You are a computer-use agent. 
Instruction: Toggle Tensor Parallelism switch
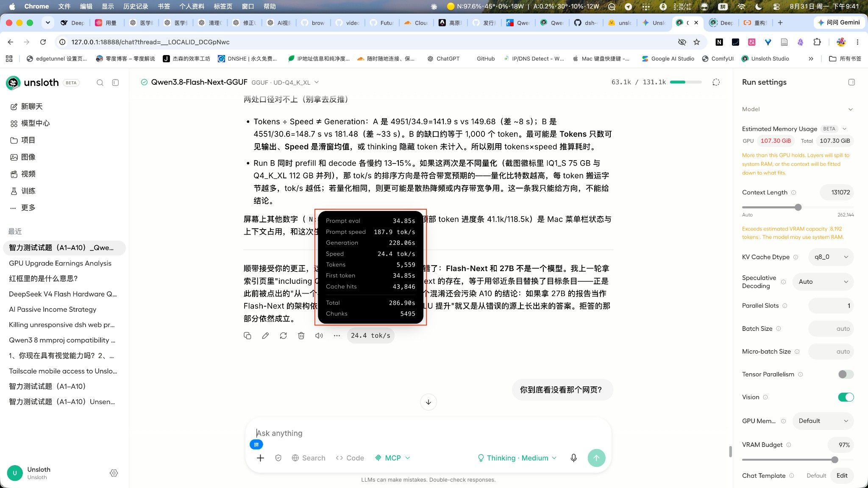click(x=846, y=374)
